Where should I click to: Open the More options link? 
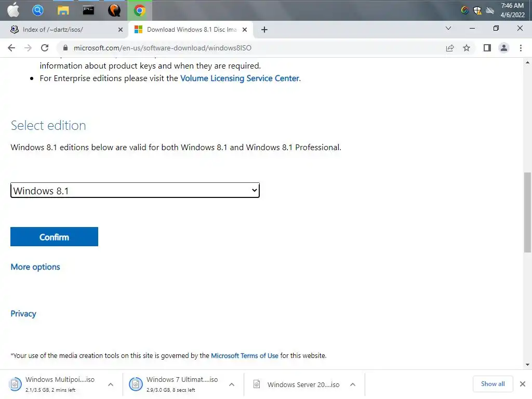35,267
